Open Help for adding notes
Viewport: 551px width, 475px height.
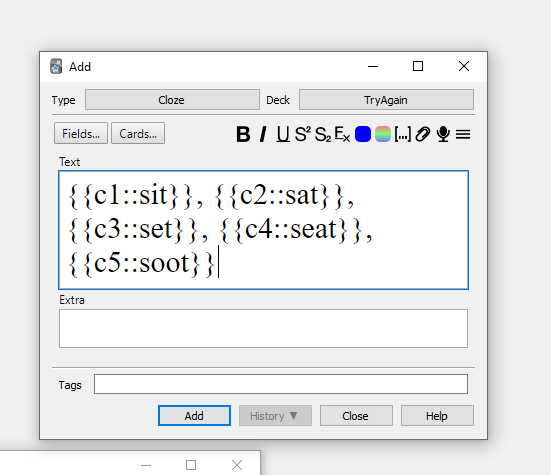coord(437,416)
